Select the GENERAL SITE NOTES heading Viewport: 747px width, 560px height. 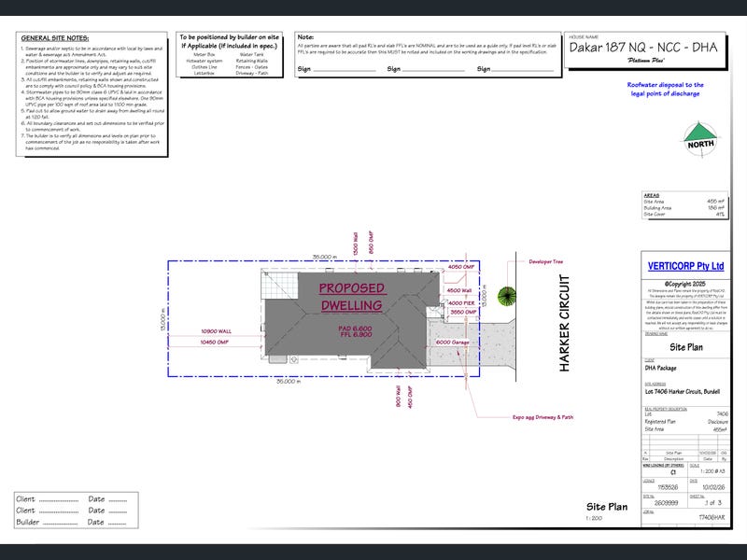[x=55, y=38]
